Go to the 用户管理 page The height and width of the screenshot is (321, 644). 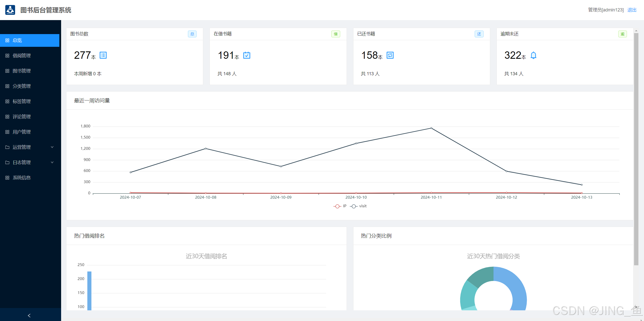[22, 132]
